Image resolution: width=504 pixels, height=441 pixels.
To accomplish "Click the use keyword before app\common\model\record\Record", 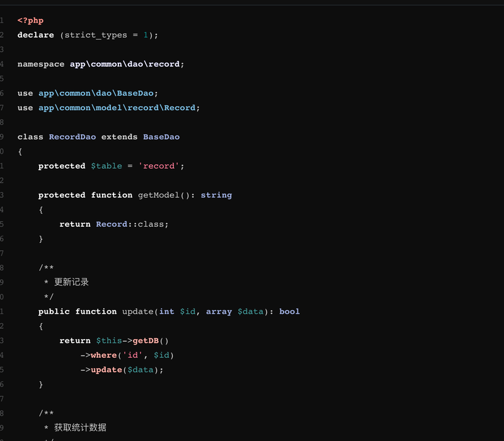I will point(25,108).
